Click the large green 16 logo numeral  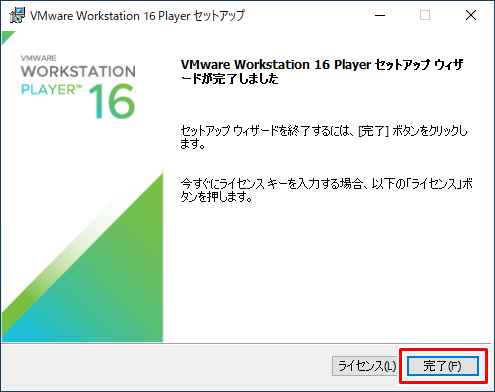[112, 101]
